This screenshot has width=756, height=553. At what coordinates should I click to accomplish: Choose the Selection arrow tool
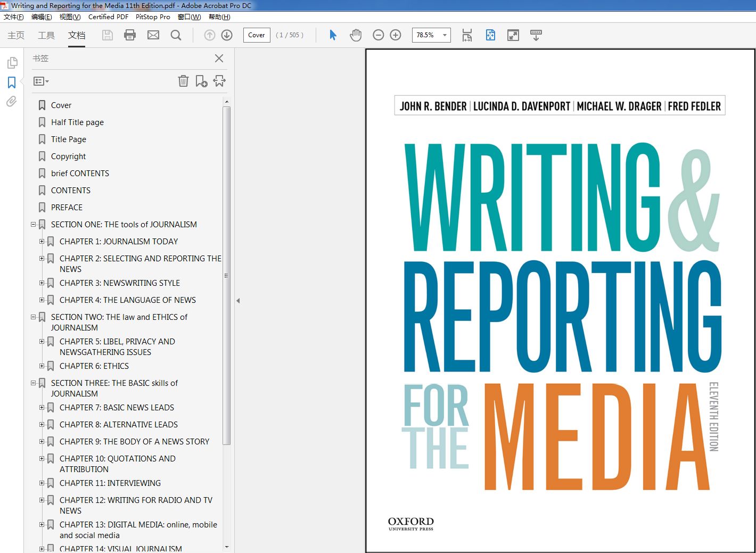point(333,35)
